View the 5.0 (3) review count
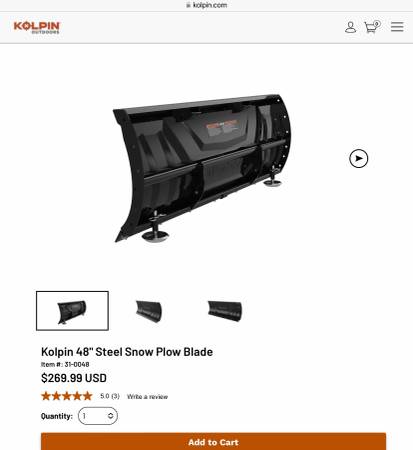The height and width of the screenshot is (450, 413). click(110, 396)
